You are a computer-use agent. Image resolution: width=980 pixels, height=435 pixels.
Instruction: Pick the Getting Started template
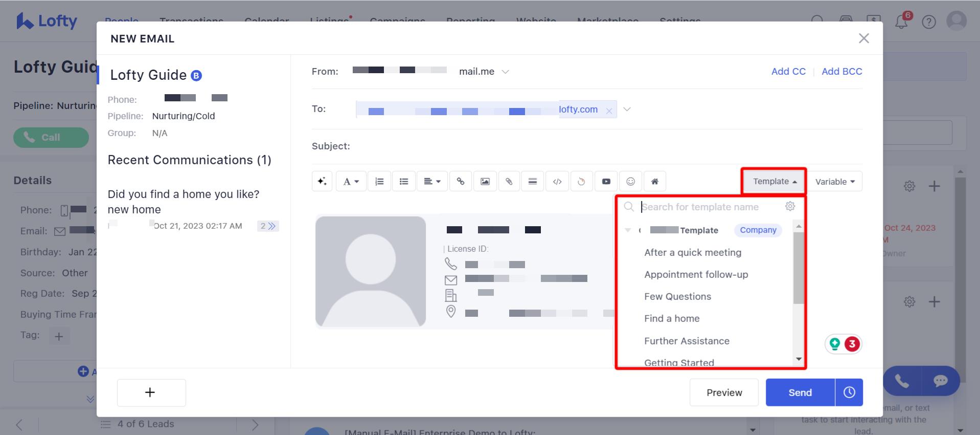[x=679, y=362]
